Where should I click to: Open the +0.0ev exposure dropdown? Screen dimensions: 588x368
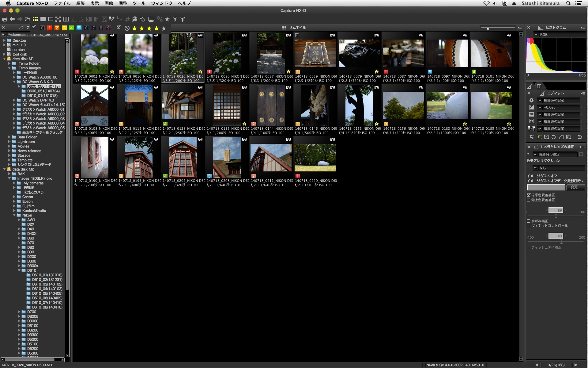click(540, 107)
